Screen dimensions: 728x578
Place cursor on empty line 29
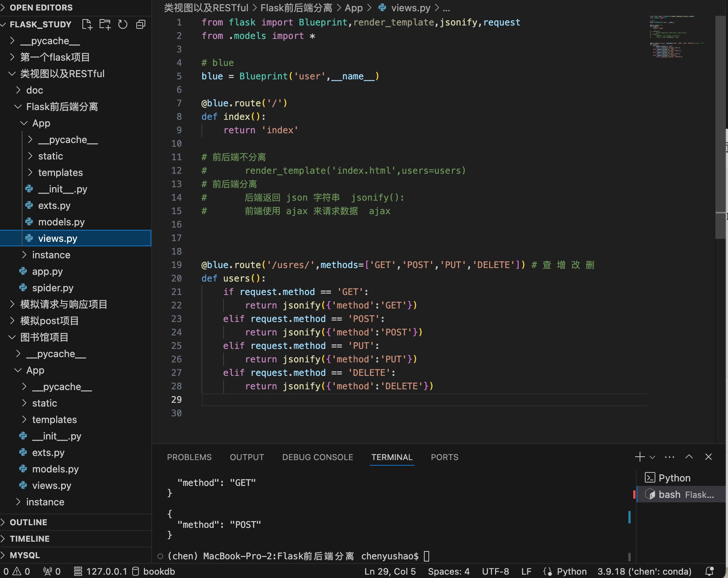pos(424,399)
